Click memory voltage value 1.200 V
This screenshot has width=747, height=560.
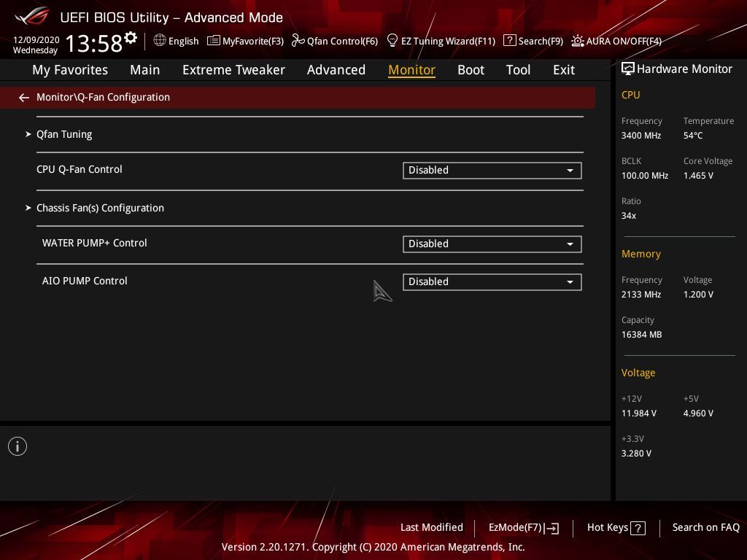coord(698,295)
